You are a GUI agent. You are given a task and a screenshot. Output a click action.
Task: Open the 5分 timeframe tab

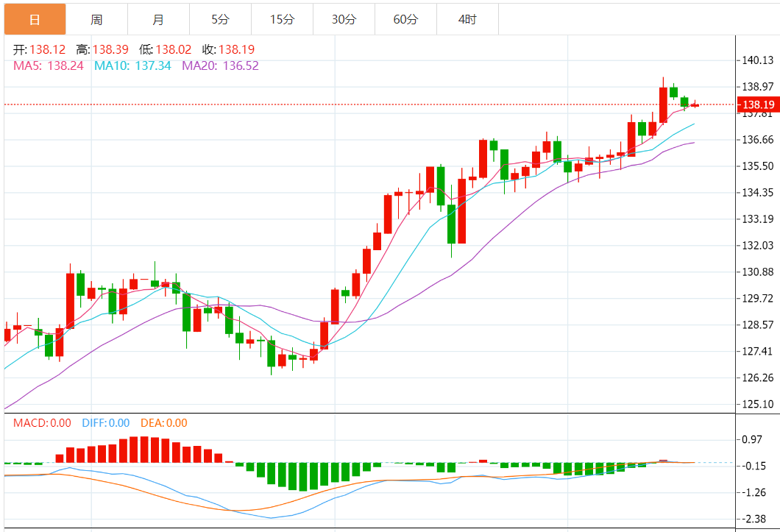tap(220, 19)
